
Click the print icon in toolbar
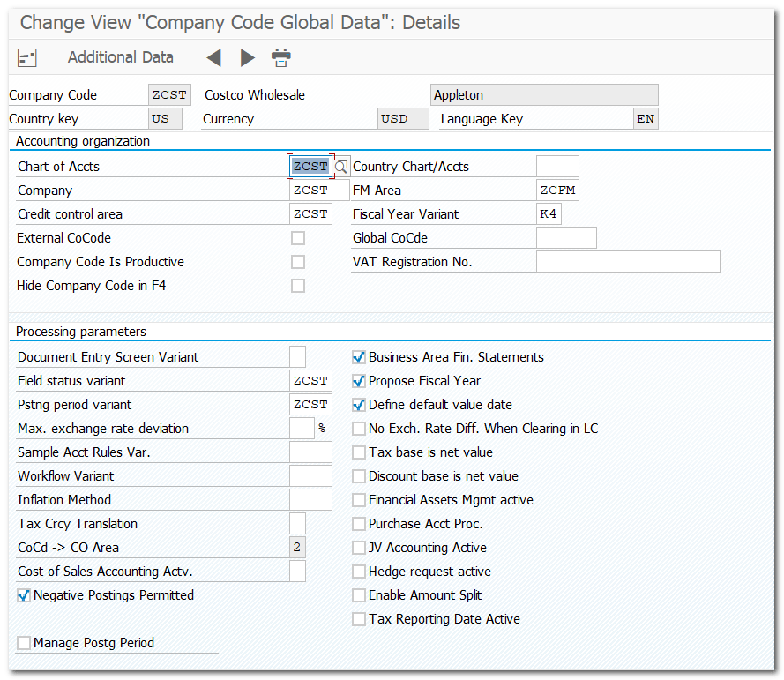[x=281, y=58]
